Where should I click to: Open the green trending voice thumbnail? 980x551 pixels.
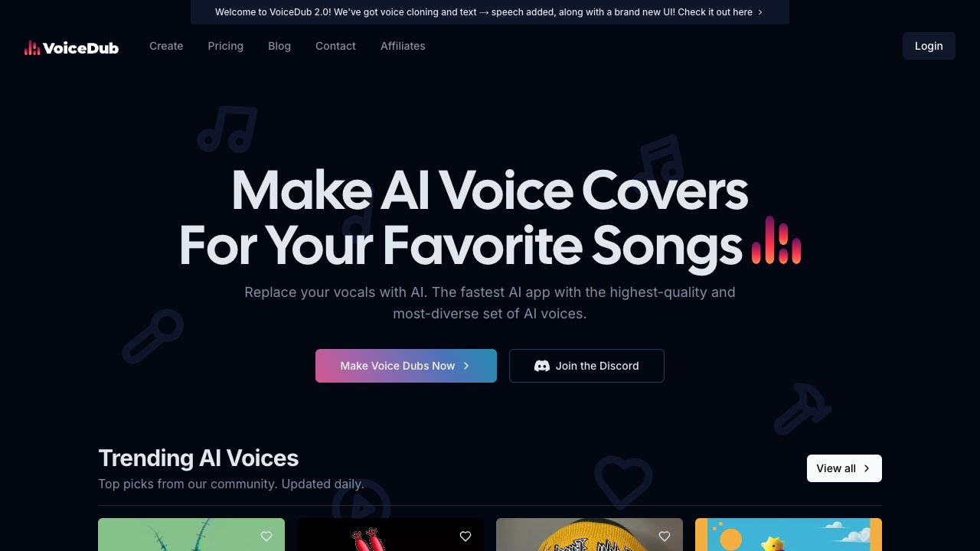(x=191, y=535)
